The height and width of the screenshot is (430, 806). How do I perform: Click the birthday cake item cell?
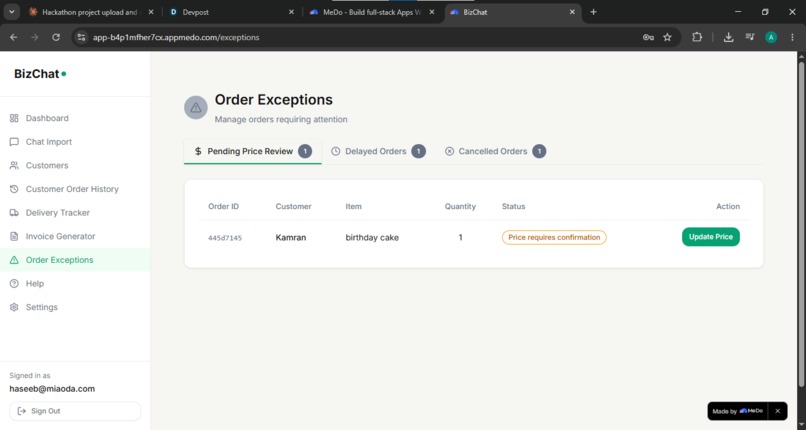click(x=372, y=237)
